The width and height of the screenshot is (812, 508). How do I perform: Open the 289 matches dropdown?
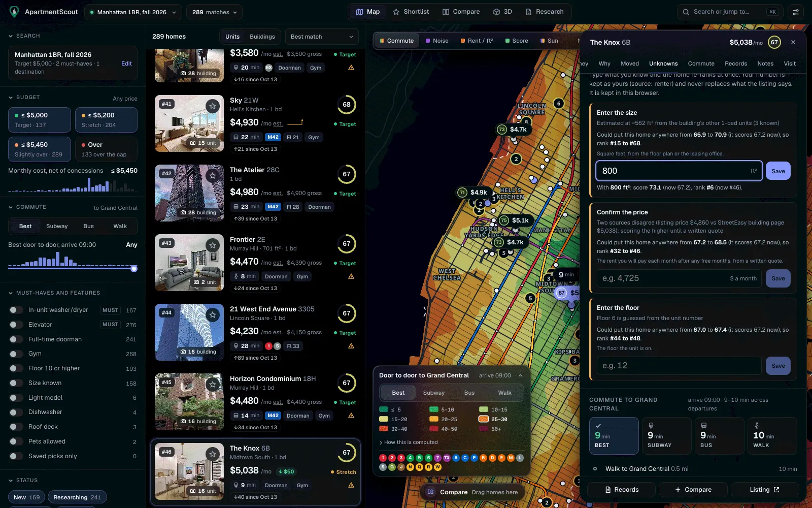tap(214, 12)
